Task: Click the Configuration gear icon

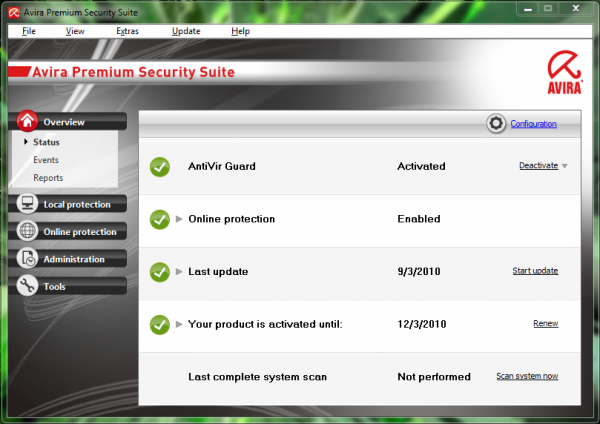Action: pos(496,124)
